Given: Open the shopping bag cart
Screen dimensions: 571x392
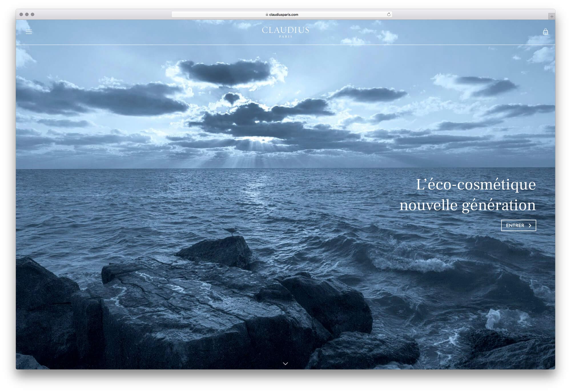Looking at the screenshot, I should tap(545, 31).
